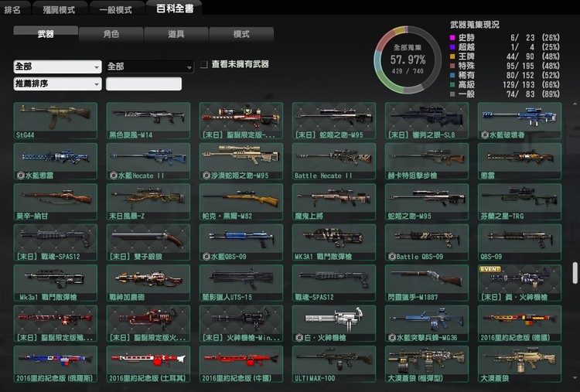580x392 pixels.
Task: Expand the second 全部 filter dropdown
Action: [x=149, y=66]
